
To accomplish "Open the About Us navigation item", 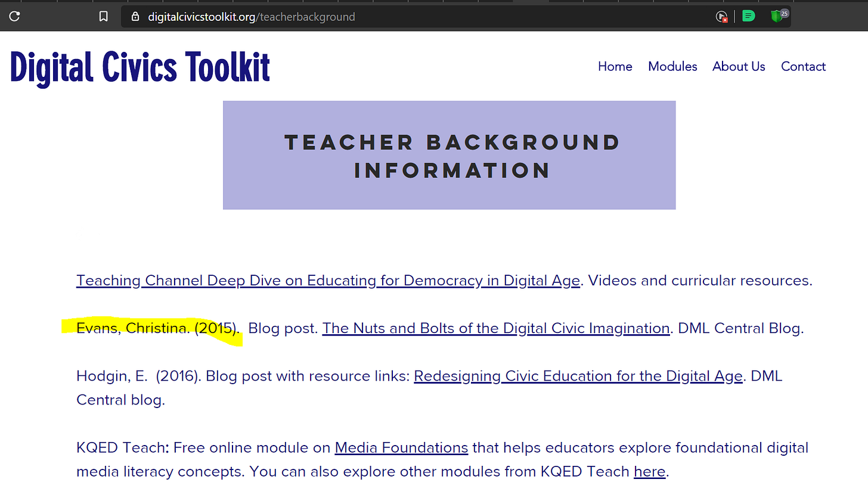I will tap(739, 67).
